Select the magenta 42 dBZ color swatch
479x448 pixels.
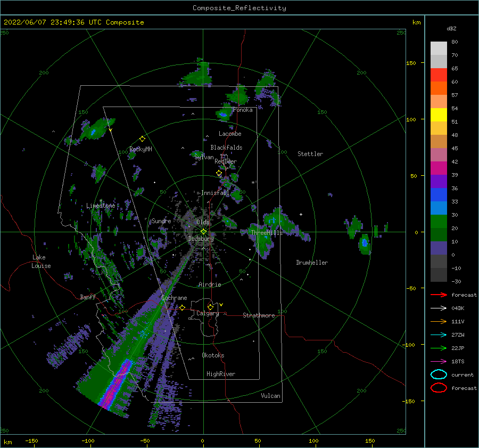point(439,168)
